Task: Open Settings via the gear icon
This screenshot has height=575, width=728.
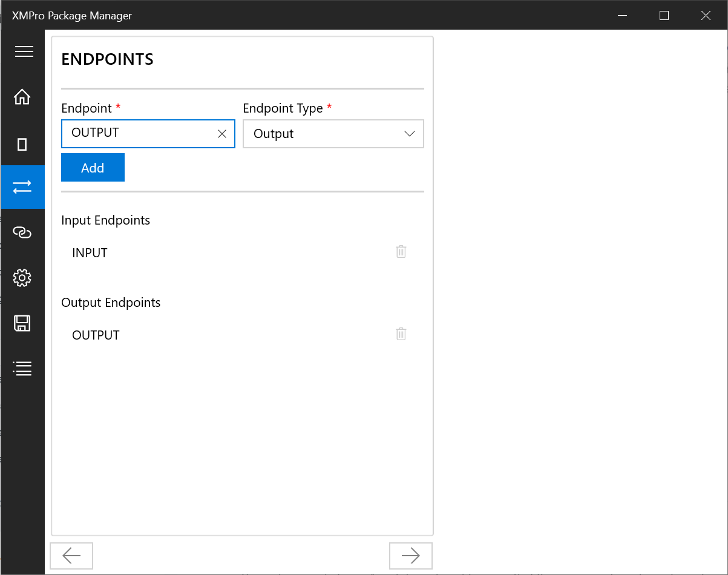Action: (x=22, y=277)
